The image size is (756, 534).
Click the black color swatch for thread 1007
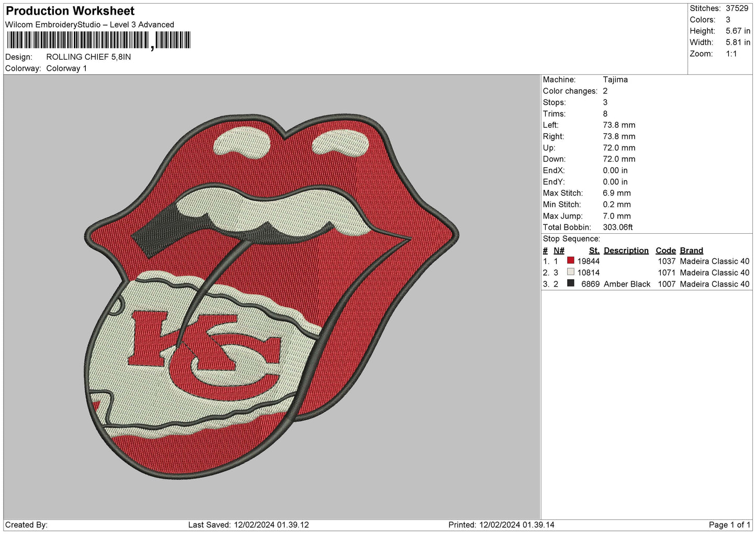(571, 283)
